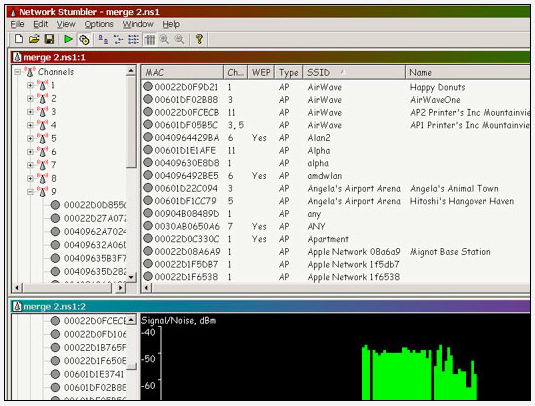Expand channel 2 in the tree

coord(30,98)
